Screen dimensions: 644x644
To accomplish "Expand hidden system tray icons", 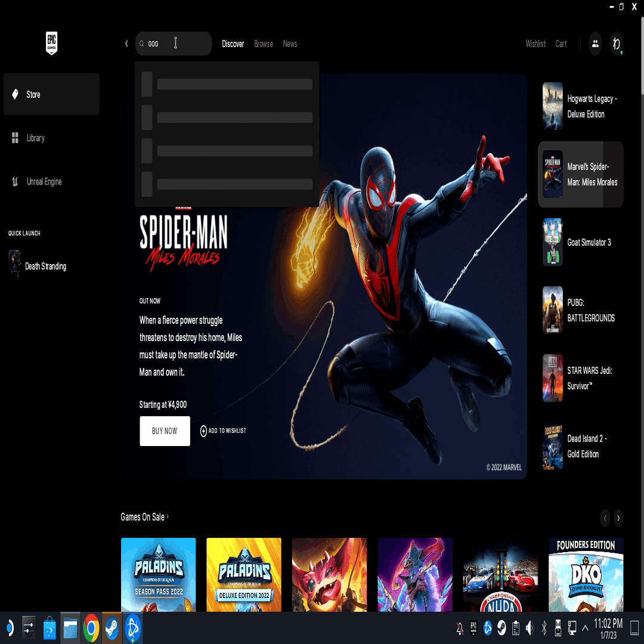I will [x=586, y=628].
